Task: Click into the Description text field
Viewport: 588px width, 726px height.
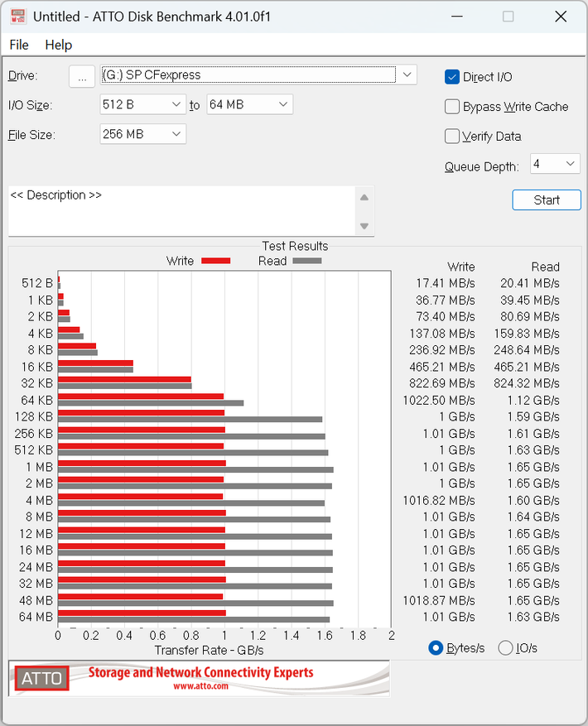Action: click(181, 211)
